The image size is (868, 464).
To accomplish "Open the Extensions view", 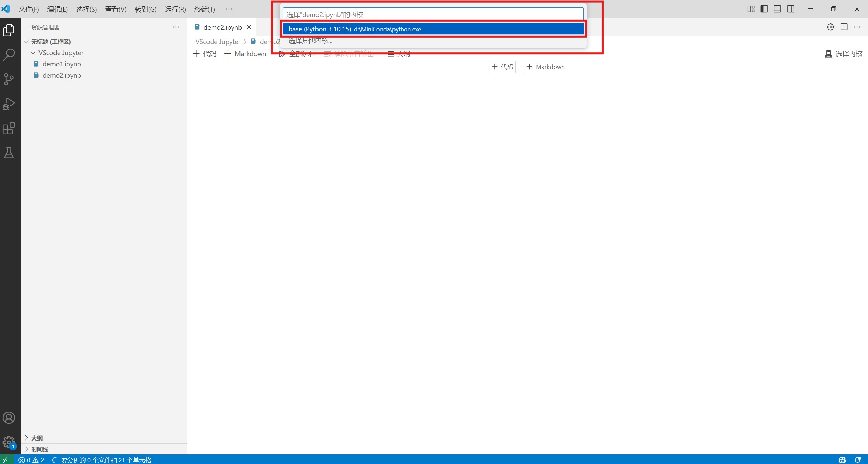I will pyautogui.click(x=9, y=129).
